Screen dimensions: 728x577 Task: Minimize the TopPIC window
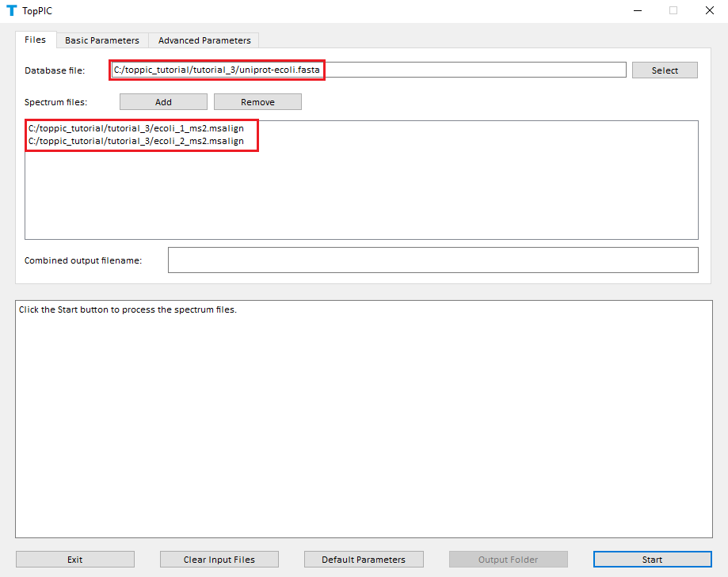(637, 11)
